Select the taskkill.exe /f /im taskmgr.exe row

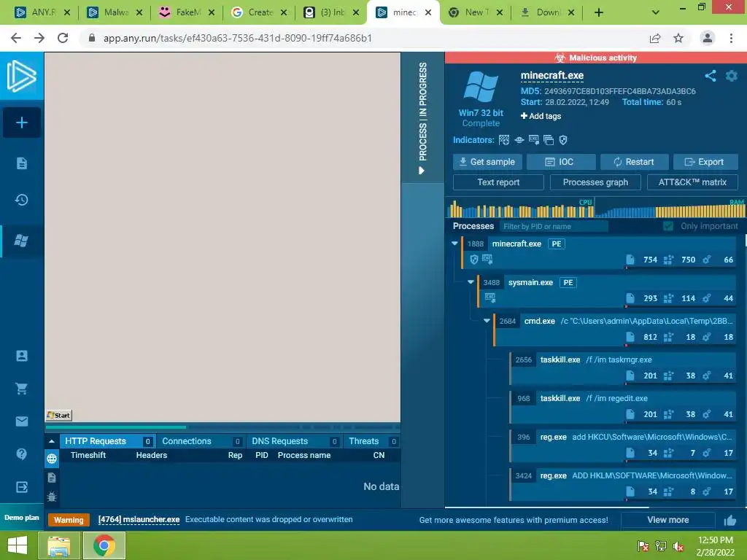pos(623,368)
